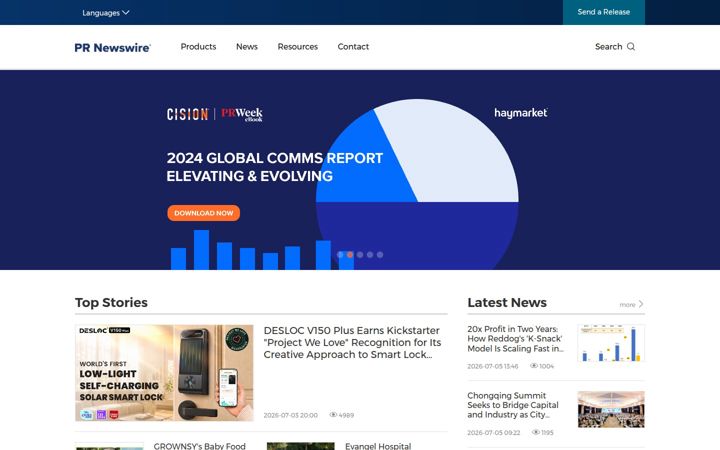Click the Download Now banner button
Image resolution: width=720 pixels, height=450 pixels.
pos(203,213)
